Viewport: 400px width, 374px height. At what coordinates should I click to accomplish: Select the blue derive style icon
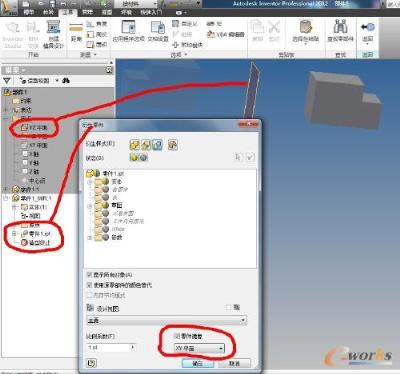[157, 145]
